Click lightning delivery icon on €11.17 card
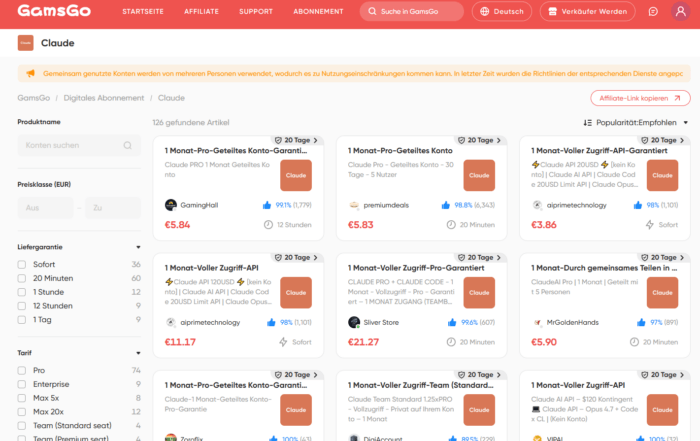700x441 pixels. 283,342
